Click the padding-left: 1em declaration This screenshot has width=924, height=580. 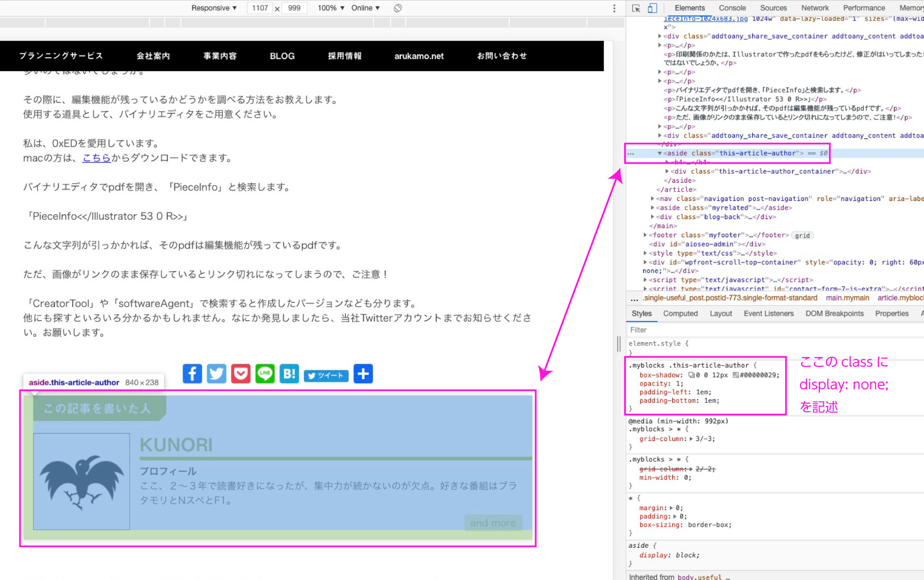pyautogui.click(x=675, y=392)
